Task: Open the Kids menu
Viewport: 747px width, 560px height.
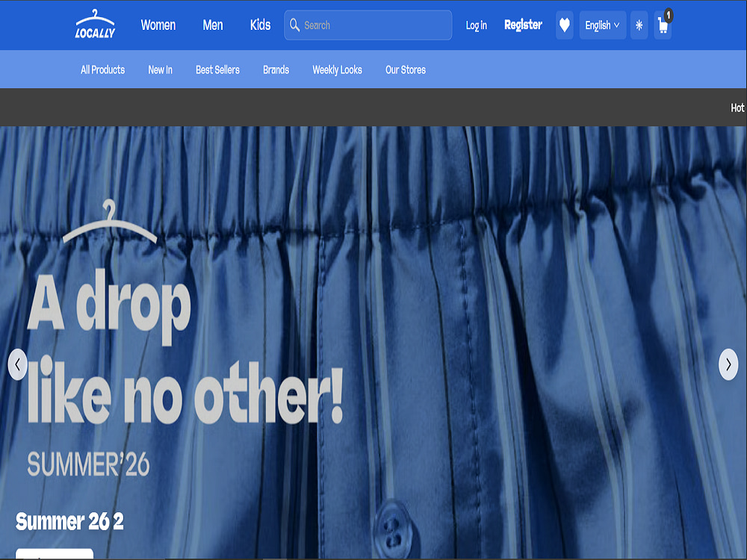Action: pos(260,25)
